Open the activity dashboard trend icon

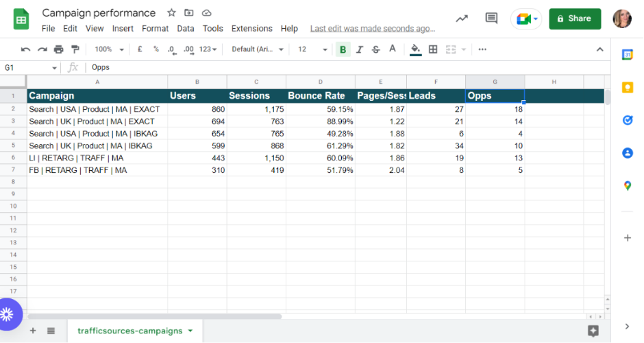coord(462,19)
